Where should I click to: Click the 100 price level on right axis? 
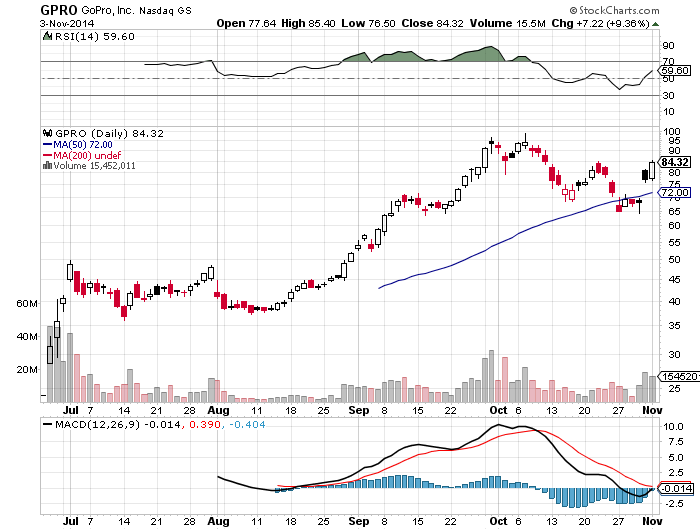672,131
